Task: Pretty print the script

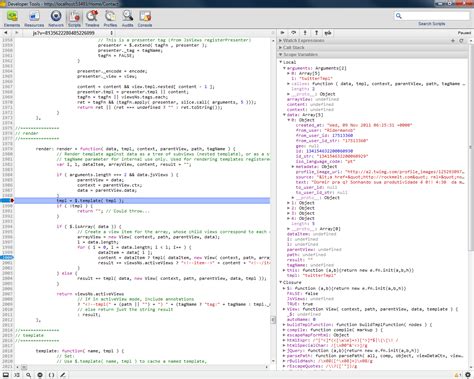Action: pyautogui.click(x=51, y=375)
